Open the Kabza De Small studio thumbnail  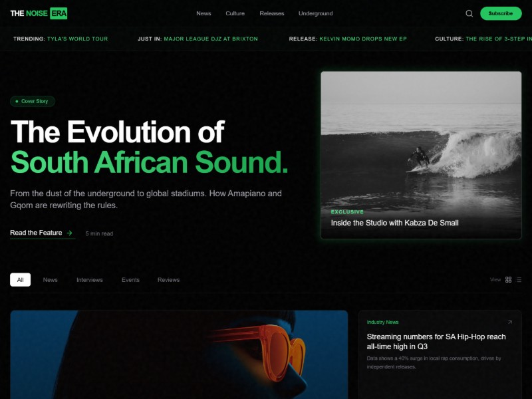coord(421,155)
